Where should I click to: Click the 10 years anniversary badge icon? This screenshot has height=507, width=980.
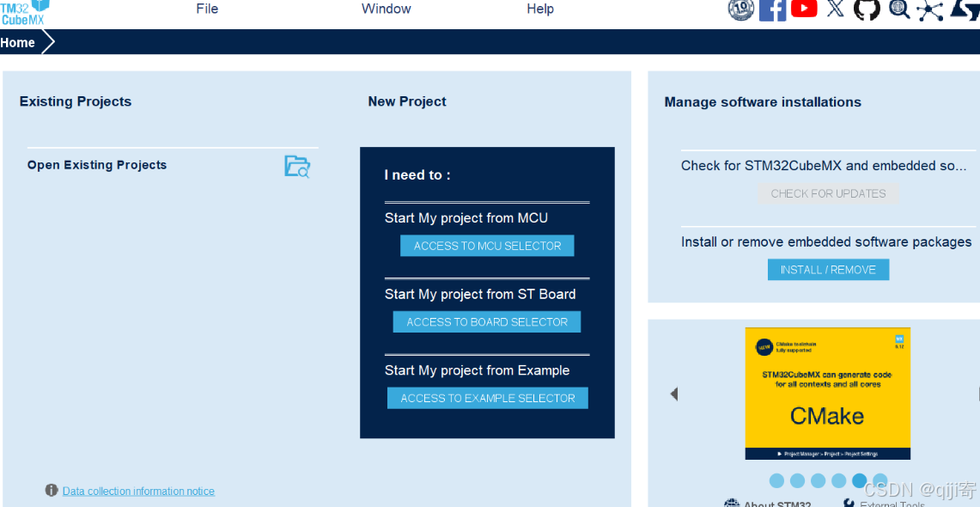(741, 9)
